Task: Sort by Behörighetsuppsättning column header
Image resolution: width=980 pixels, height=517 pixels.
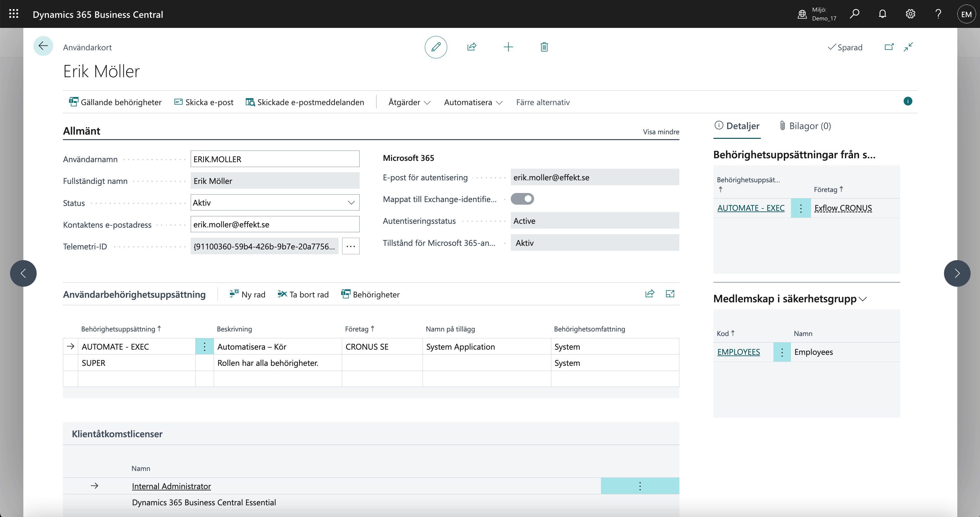Action: tap(121, 329)
